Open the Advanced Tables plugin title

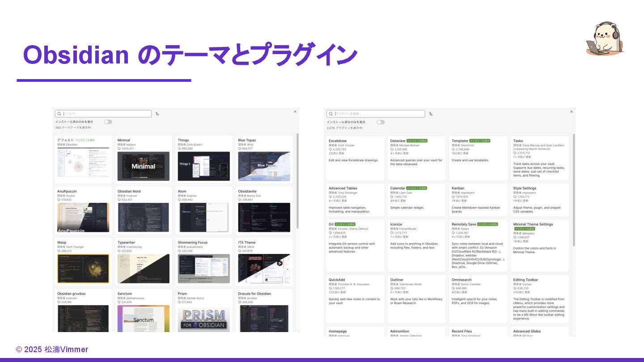pyautogui.click(x=343, y=188)
